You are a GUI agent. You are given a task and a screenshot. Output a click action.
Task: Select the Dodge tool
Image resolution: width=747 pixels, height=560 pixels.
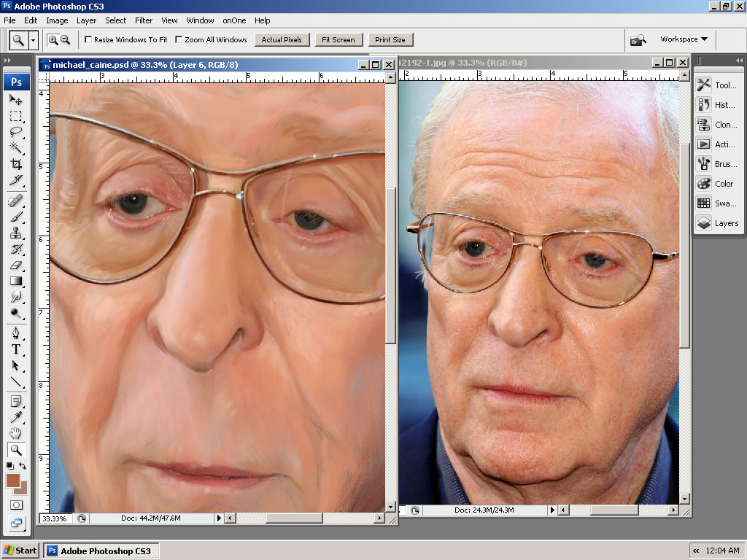tap(16, 314)
